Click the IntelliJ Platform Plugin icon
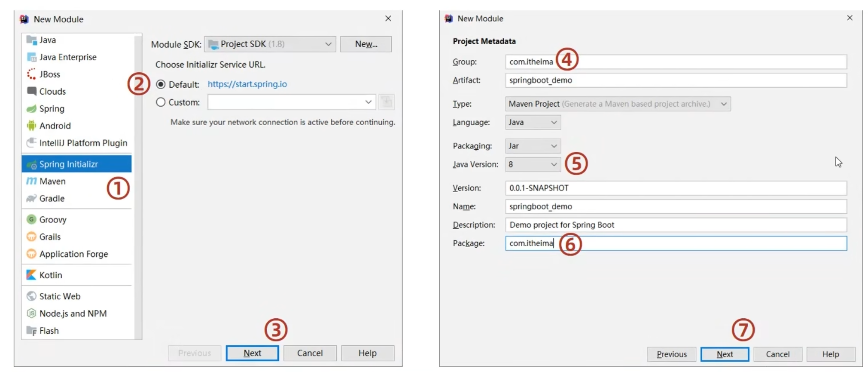Viewport: 868px width, 372px height. point(31,142)
